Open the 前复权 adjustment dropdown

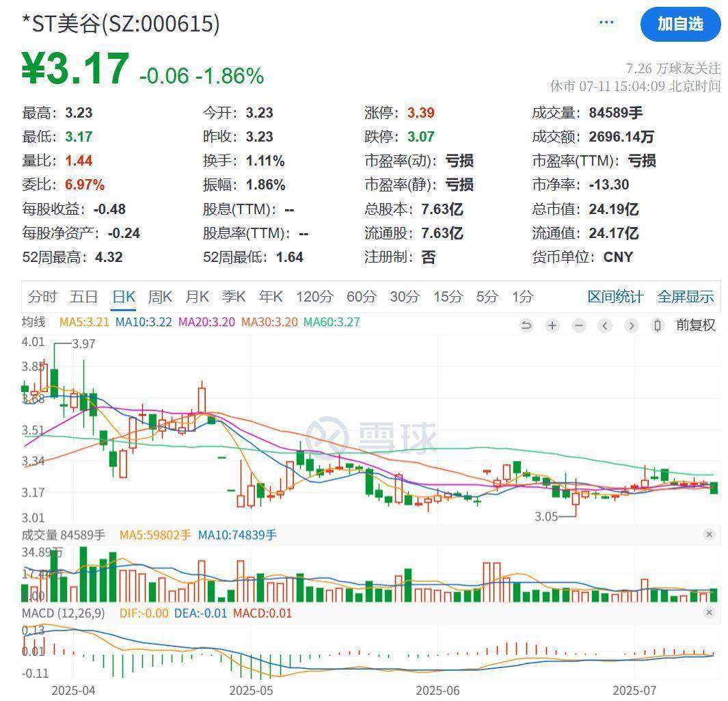tap(695, 325)
